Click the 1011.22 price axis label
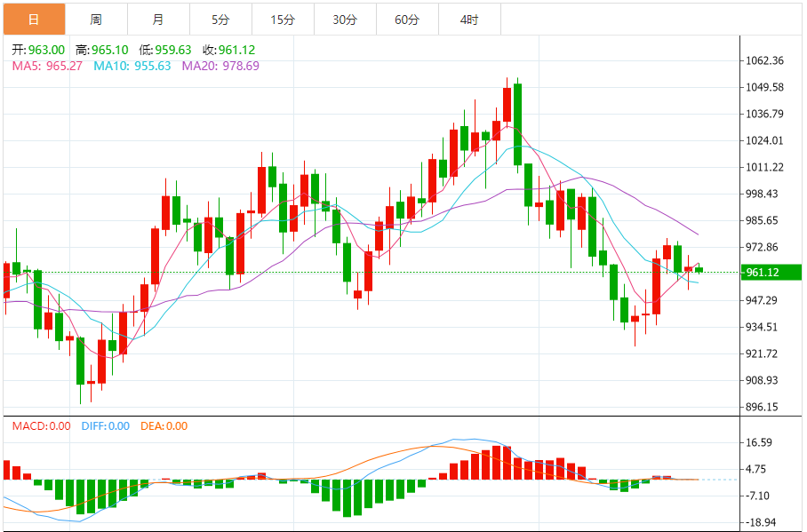The image size is (807, 532). 765,167
